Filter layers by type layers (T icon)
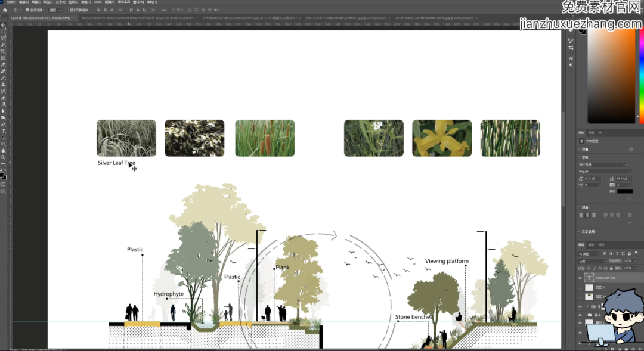Screen dimensions: 644x351 [617, 254]
